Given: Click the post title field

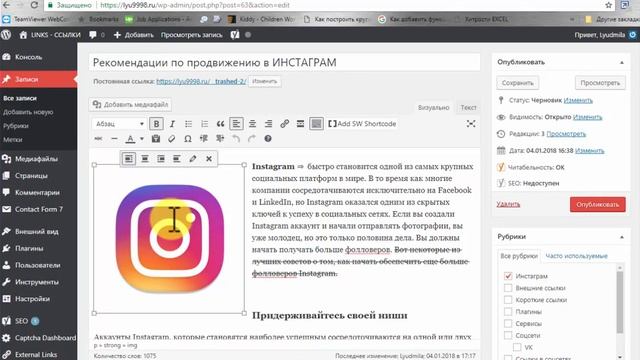Looking at the screenshot, I should [284, 62].
